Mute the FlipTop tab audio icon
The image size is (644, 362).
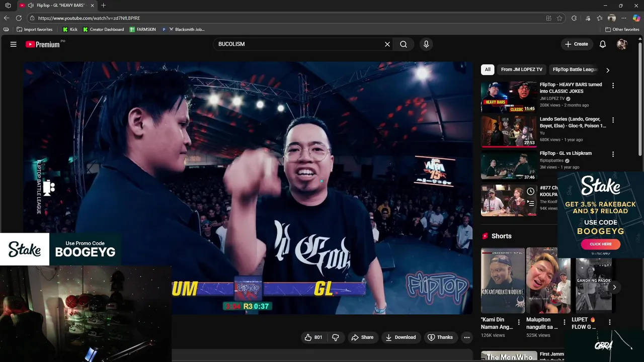point(31,6)
